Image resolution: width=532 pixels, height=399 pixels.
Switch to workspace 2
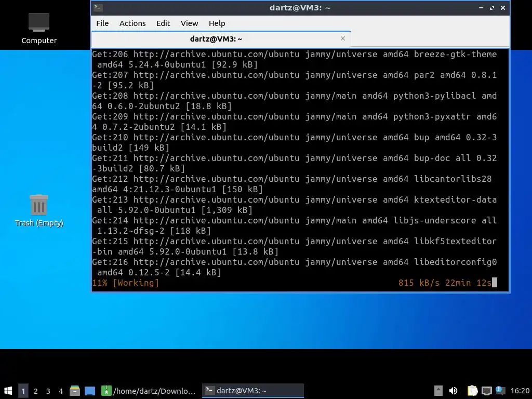pyautogui.click(x=36, y=391)
